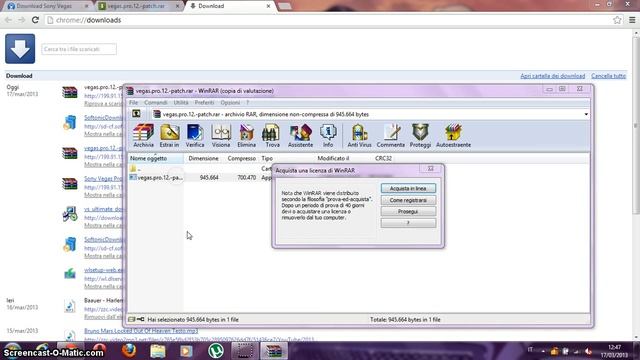This screenshot has height=360, width=640.
Task: Open the Chrome menu (three lines)
Action: click(x=632, y=20)
